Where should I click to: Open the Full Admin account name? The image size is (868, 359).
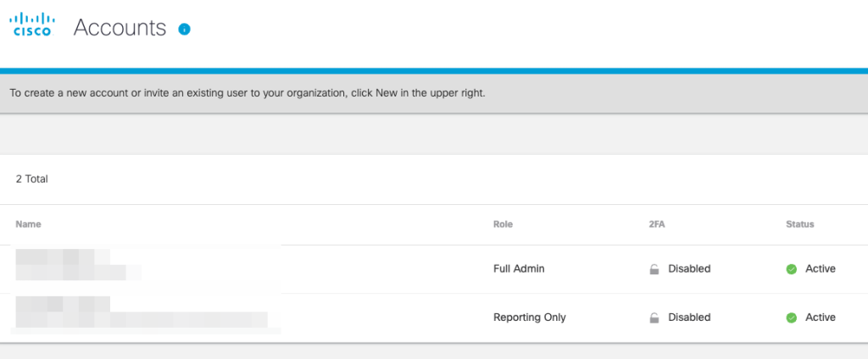[x=76, y=263]
